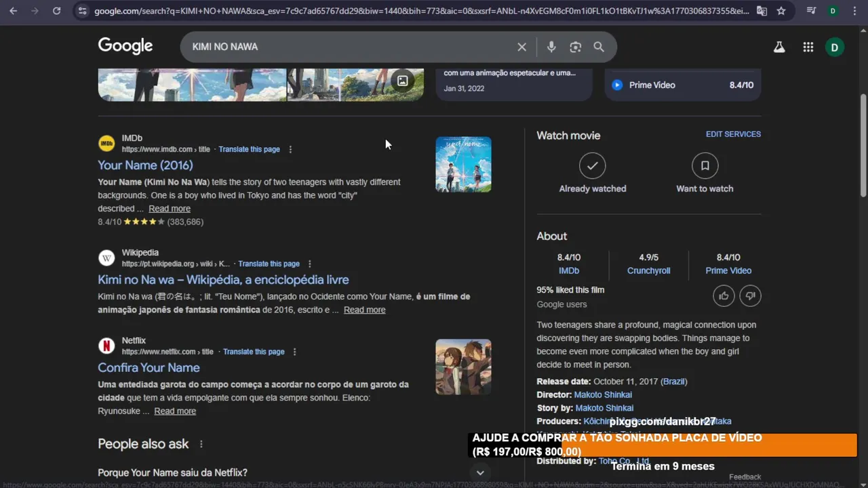The height and width of the screenshot is (488, 868).
Task: Open more options for Netflix result
Action: (x=294, y=352)
